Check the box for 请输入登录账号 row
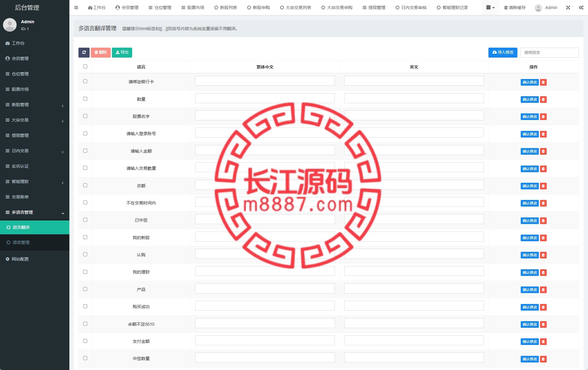Image resolution: width=588 pixels, height=370 pixels. pyautogui.click(x=85, y=133)
